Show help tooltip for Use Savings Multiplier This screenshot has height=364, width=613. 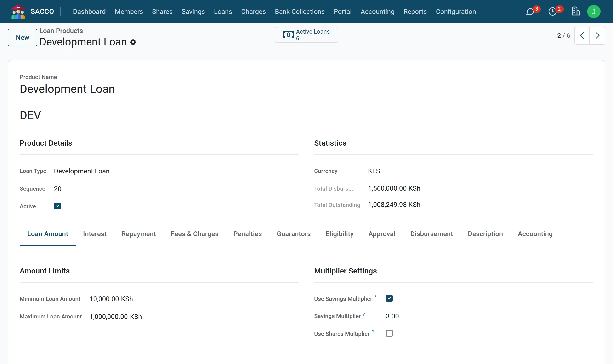click(x=375, y=296)
